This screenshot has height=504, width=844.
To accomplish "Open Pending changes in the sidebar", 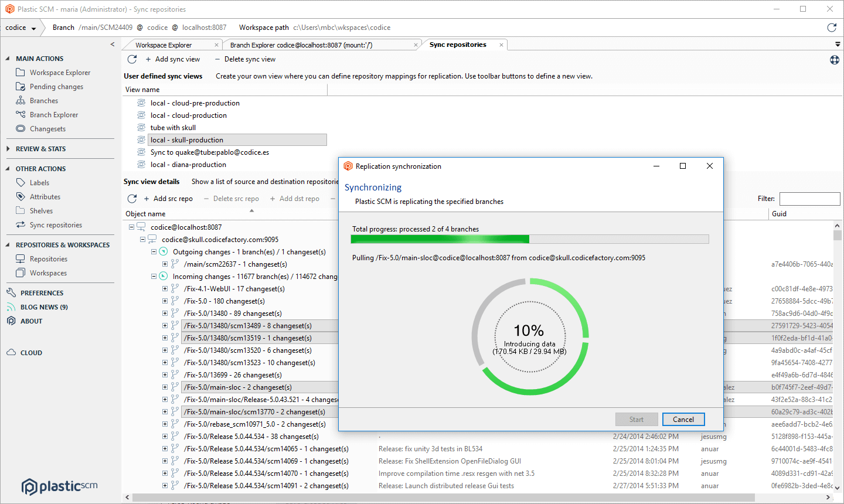I will pos(56,87).
